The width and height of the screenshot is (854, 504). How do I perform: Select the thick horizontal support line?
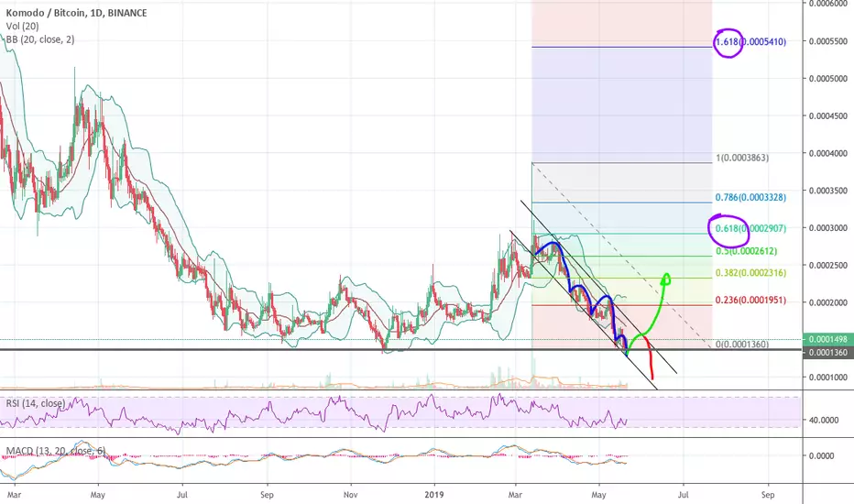(401, 349)
